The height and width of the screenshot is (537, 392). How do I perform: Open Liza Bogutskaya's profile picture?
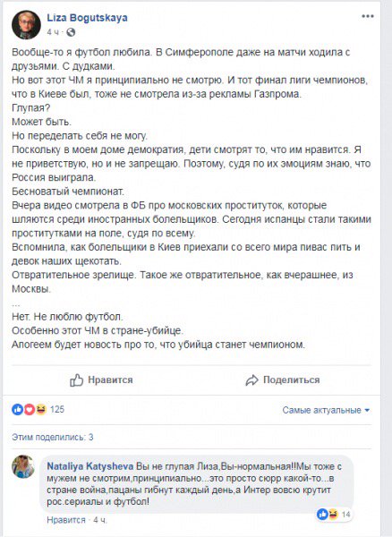click(x=26, y=25)
